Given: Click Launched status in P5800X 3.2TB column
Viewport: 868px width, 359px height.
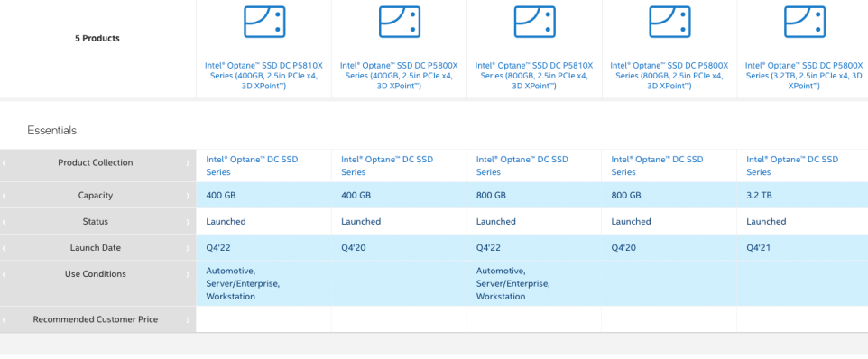Looking at the screenshot, I should [766, 221].
